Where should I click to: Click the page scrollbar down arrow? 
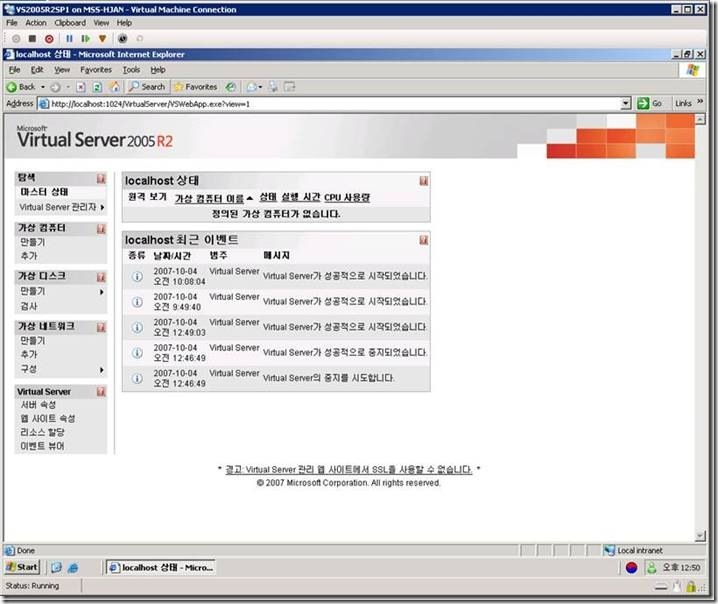(700, 535)
